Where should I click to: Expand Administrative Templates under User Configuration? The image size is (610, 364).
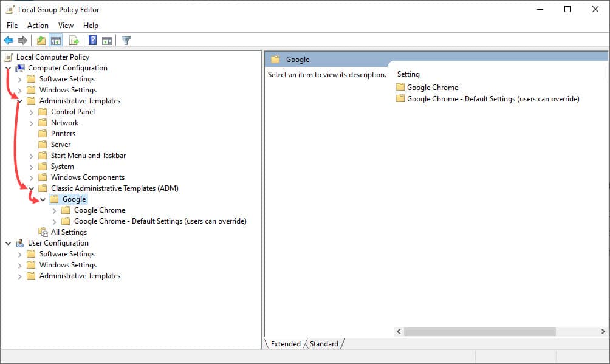point(20,276)
